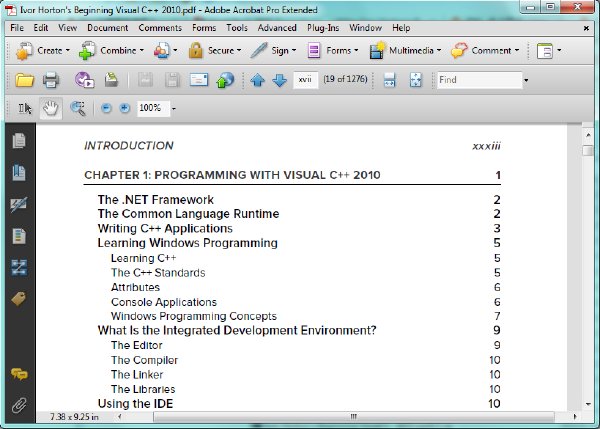Click the second grayed-out Save icon
This screenshot has height=429, width=600.
tap(172, 80)
